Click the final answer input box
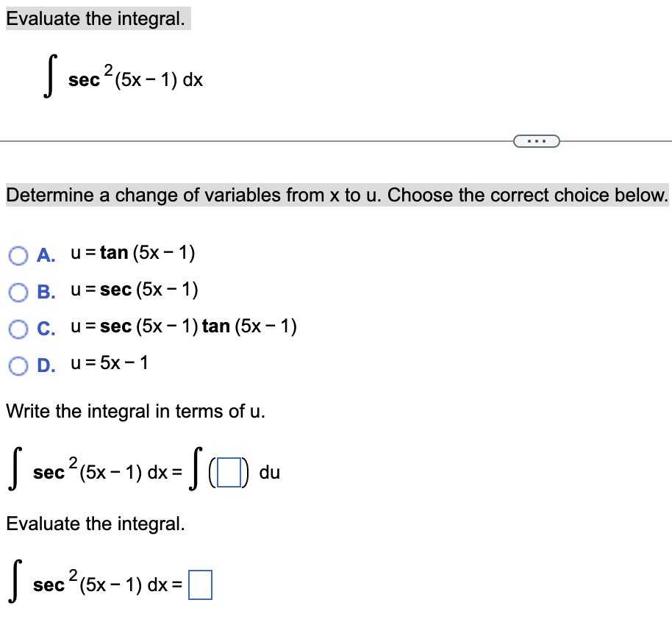The width and height of the screenshot is (672, 625). click(200, 585)
